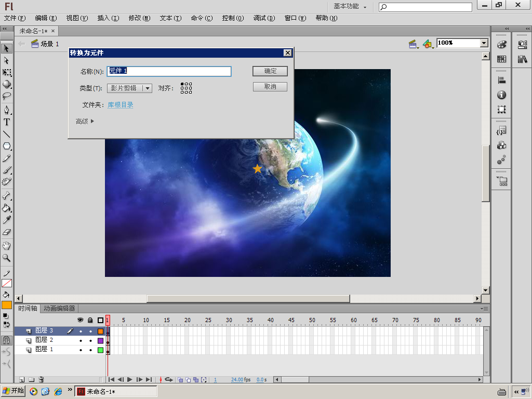Toggle visibility dot of 图层 2
Viewport: 532px width, 399px height.
click(81, 340)
